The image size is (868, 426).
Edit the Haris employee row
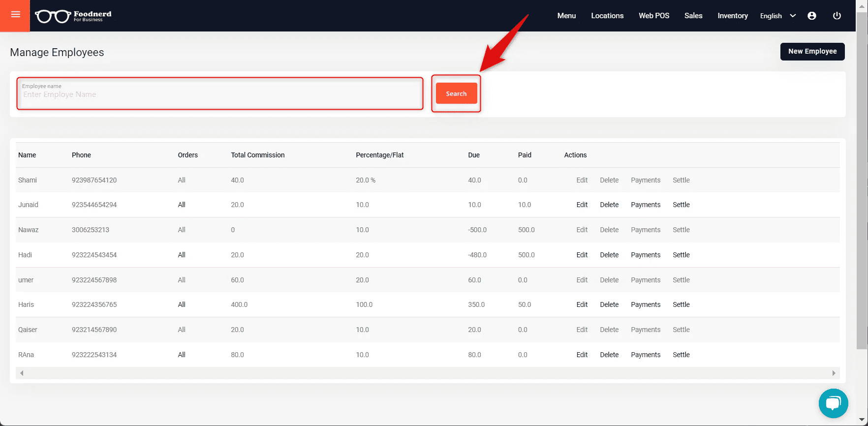(x=582, y=304)
